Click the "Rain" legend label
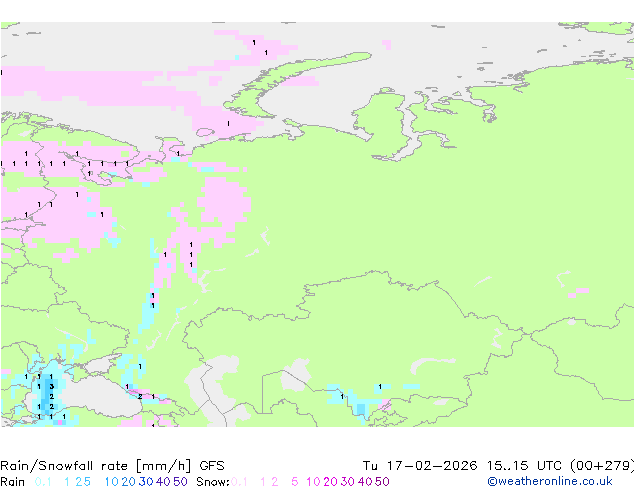This screenshot has height=490, width=634. (13, 482)
